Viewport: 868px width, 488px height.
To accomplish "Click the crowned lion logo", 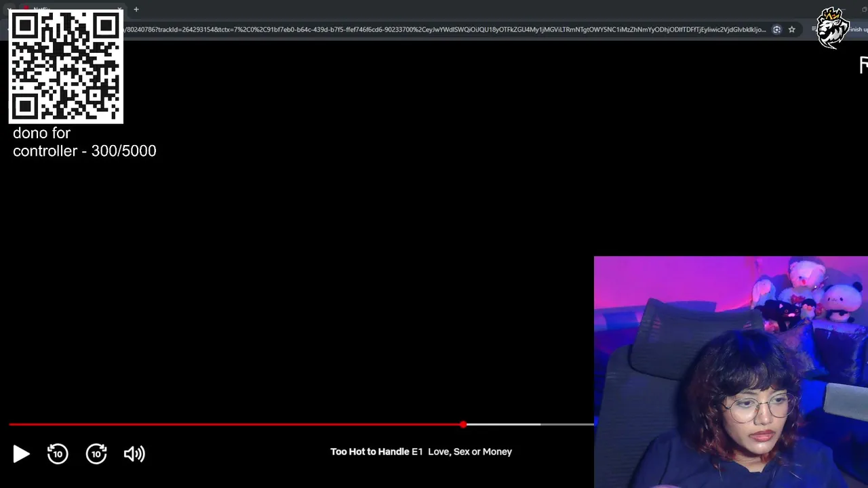I will pos(833,28).
